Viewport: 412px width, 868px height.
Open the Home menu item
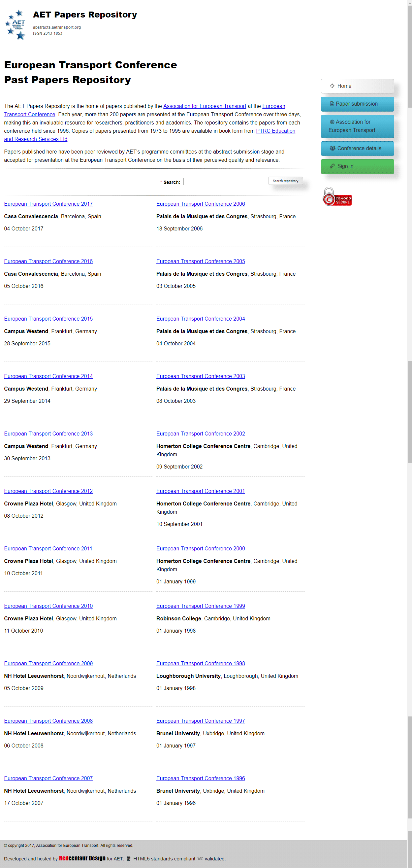point(358,86)
